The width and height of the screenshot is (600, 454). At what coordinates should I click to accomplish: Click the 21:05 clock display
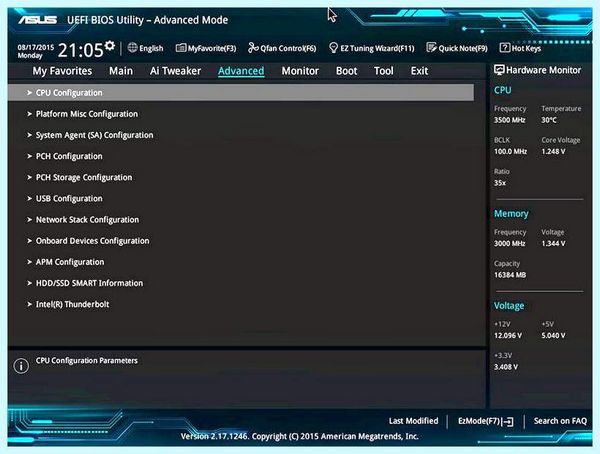pos(81,50)
